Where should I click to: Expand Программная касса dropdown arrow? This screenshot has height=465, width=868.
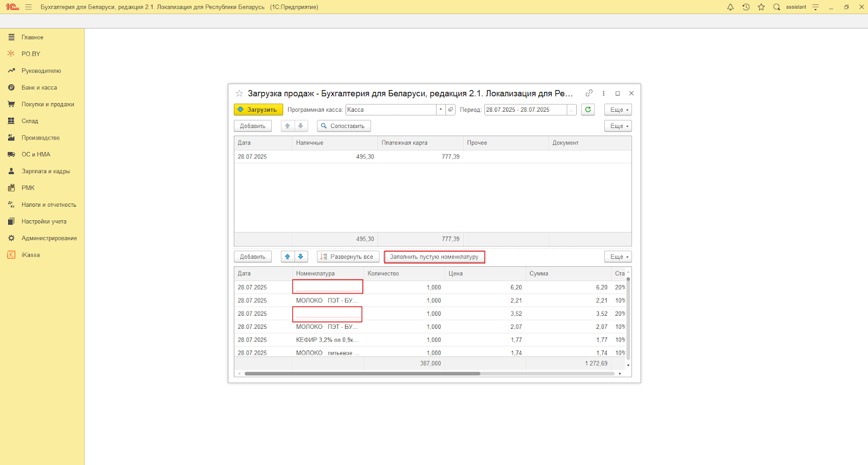point(441,110)
